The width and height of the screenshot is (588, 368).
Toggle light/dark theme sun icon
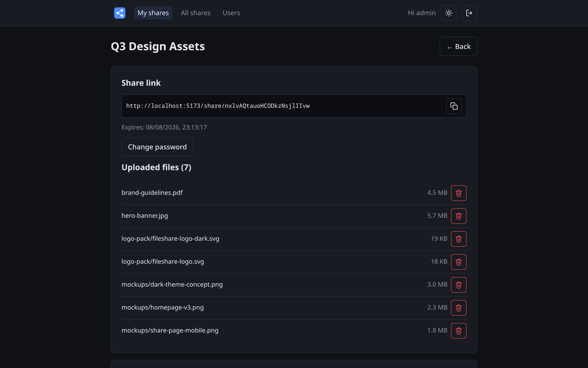pos(449,13)
